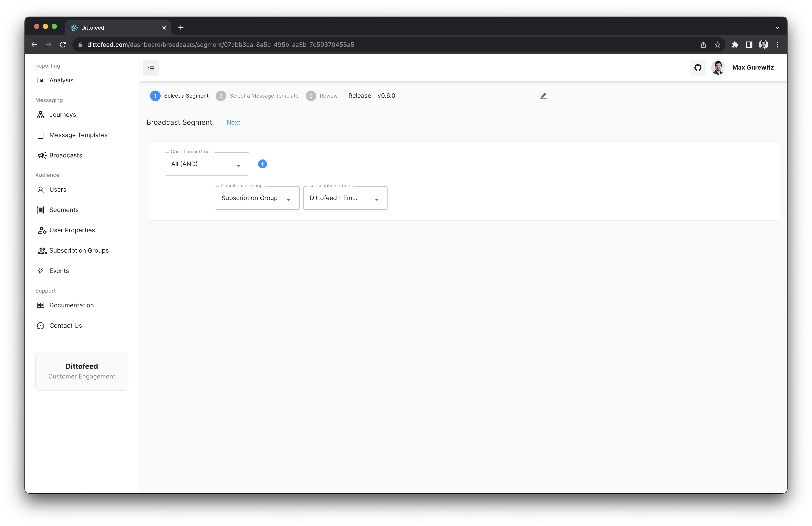Click the Documentation book icon

[x=41, y=305]
